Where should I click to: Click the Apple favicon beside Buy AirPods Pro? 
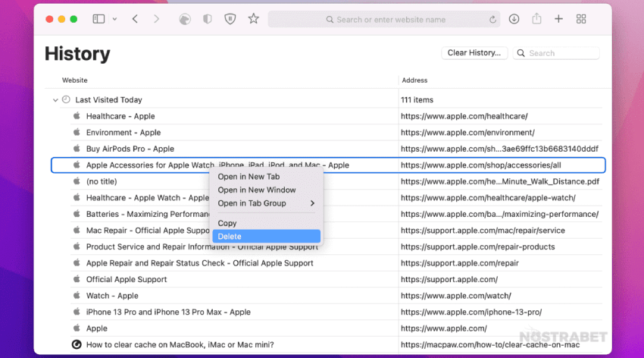point(77,149)
